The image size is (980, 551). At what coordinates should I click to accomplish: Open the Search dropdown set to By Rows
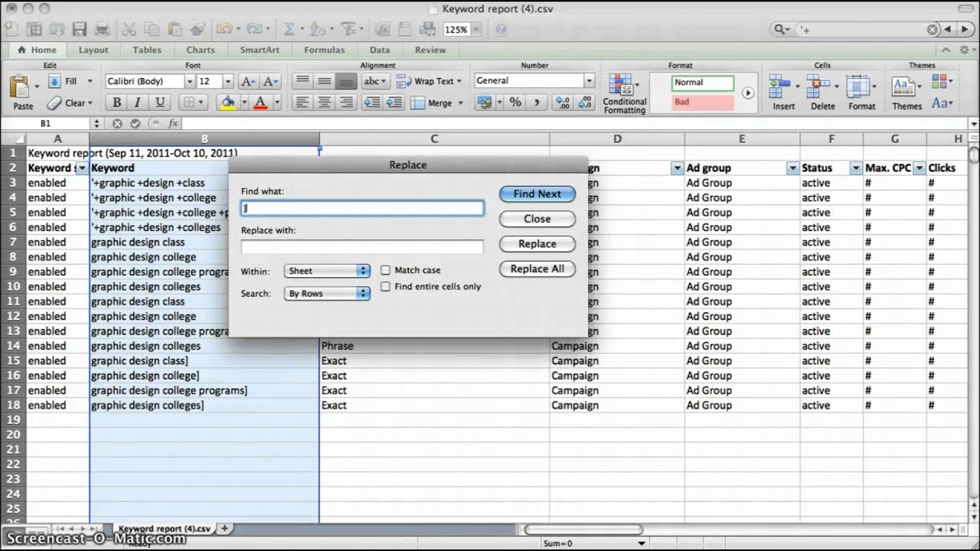coord(327,294)
